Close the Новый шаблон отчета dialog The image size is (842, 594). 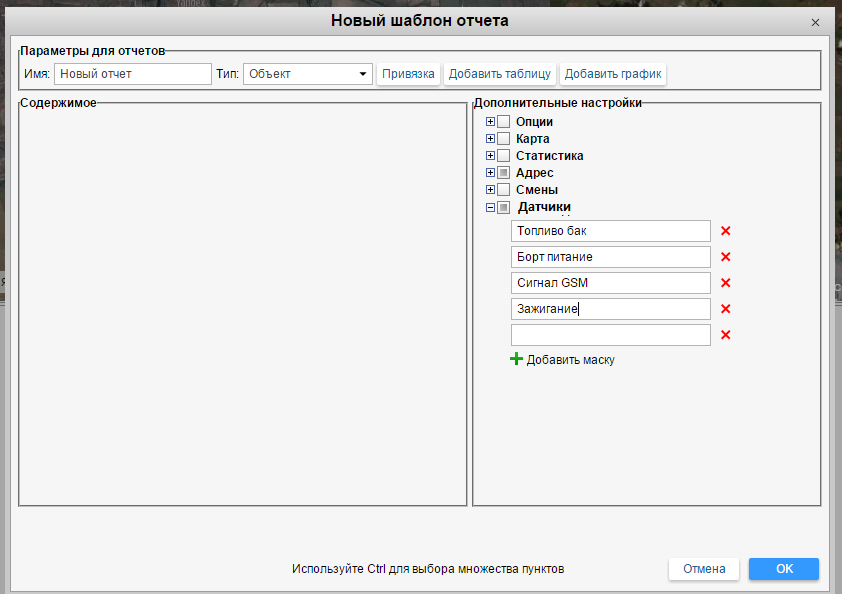[815, 22]
